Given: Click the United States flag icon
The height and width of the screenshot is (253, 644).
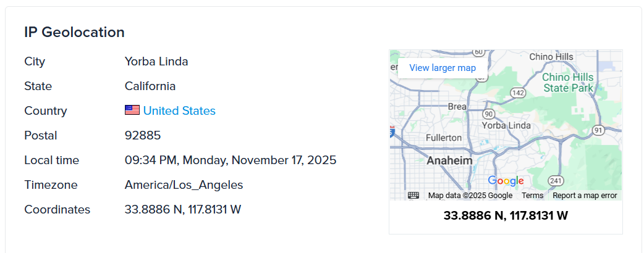Looking at the screenshot, I should point(132,111).
